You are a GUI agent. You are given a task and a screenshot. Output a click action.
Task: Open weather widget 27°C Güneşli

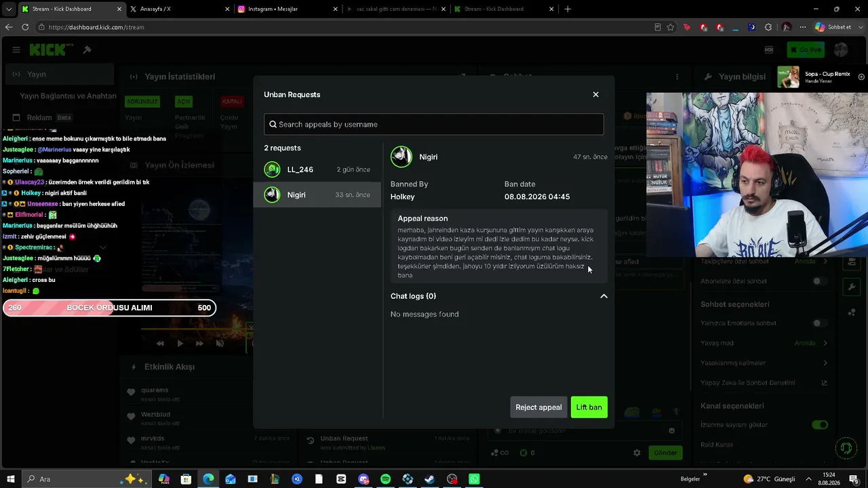pos(768,479)
